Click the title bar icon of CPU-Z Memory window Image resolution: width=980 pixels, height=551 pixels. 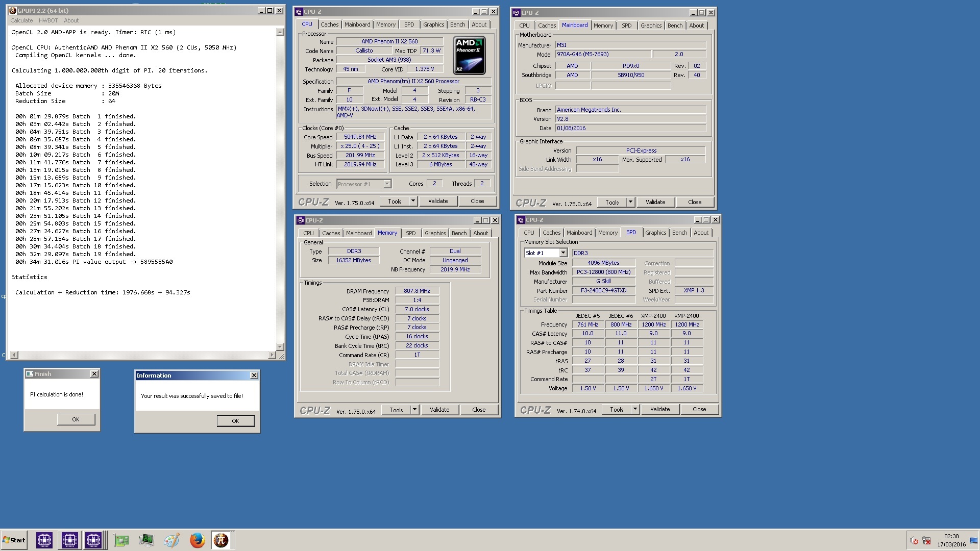pos(300,220)
